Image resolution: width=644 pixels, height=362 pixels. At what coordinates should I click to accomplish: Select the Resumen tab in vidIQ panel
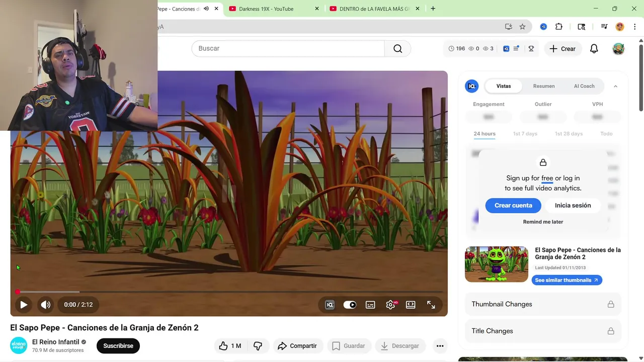544,86
